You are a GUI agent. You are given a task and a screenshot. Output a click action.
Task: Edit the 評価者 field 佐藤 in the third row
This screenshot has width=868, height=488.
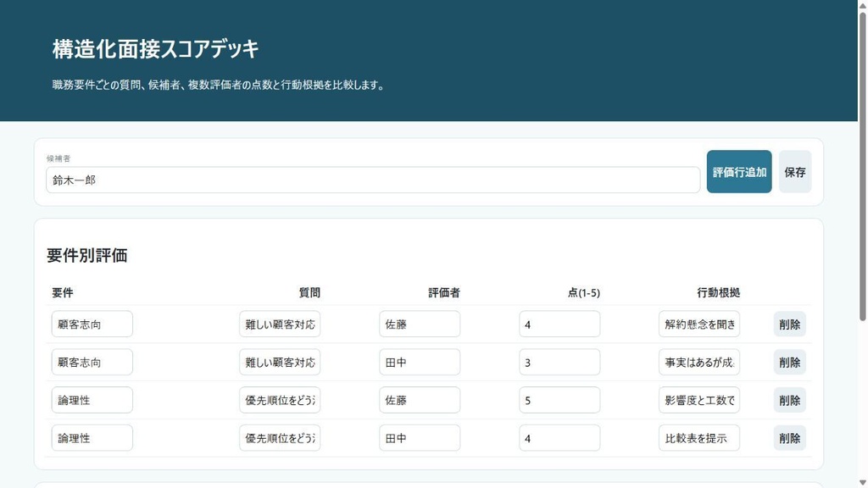coord(420,400)
